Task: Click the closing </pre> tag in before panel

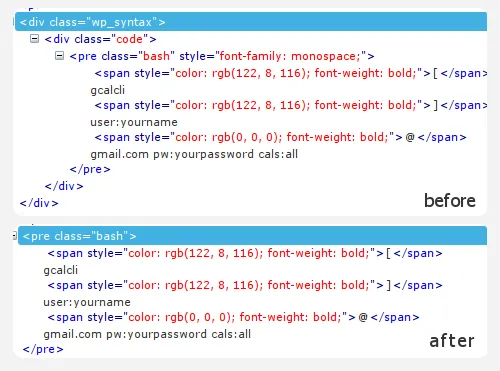Action: click(90, 169)
